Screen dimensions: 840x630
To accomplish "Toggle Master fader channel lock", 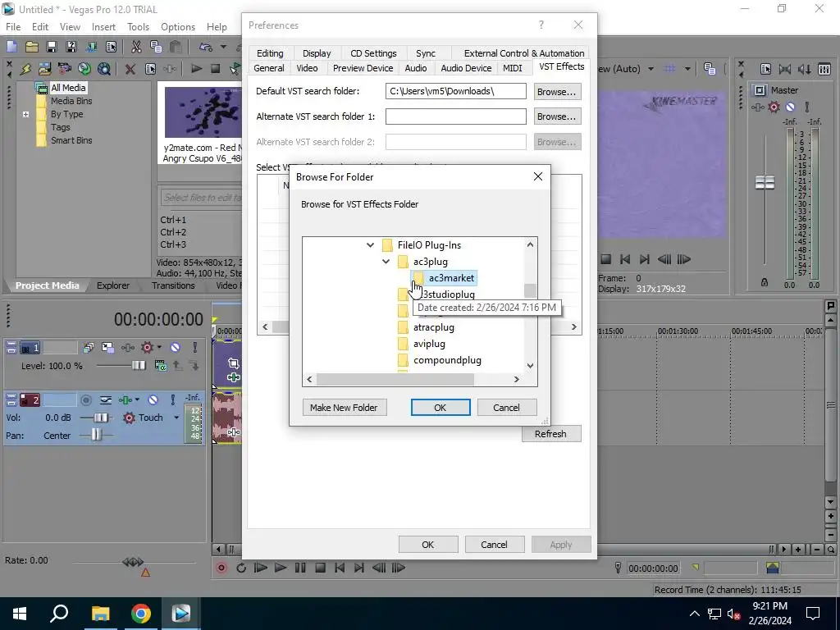I will [x=765, y=282].
